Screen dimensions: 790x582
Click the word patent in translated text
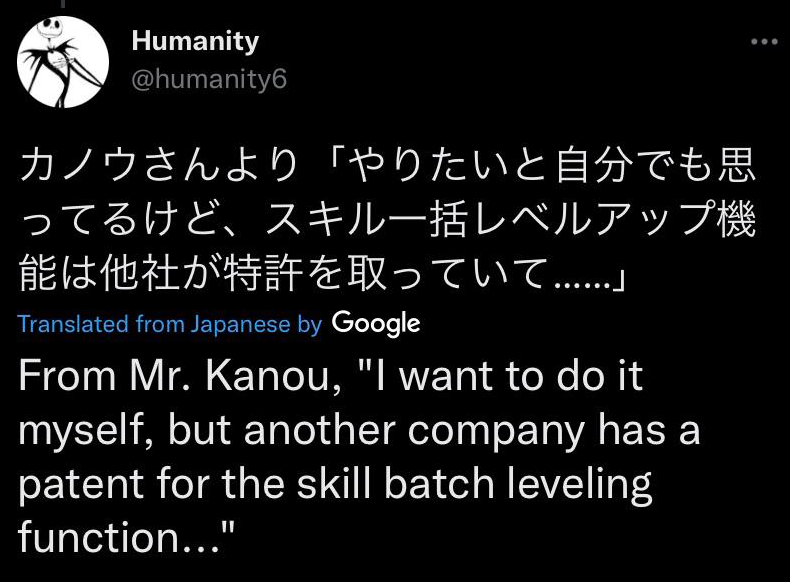point(82,485)
